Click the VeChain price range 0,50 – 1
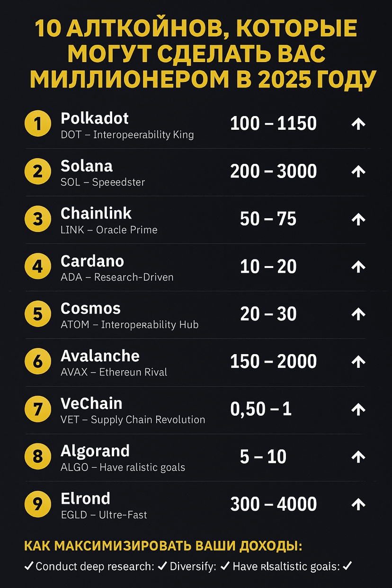 pos(260,410)
